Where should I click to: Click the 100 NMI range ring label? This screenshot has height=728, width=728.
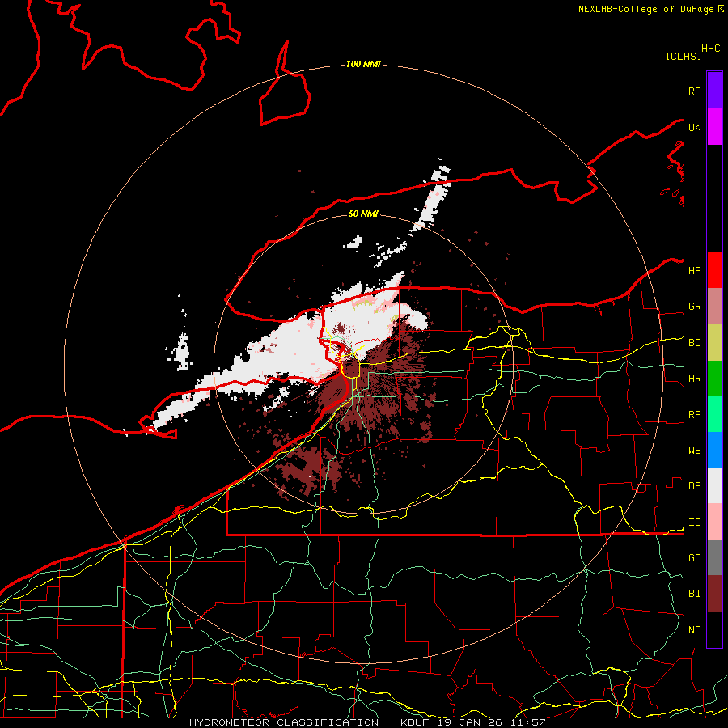tap(363, 64)
